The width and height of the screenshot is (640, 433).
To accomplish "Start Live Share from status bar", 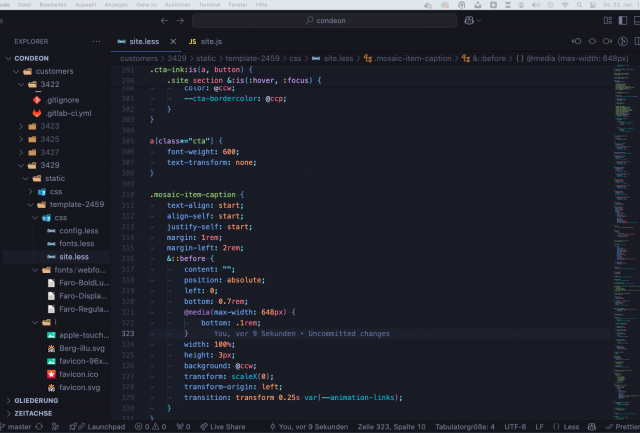I will (x=223, y=426).
